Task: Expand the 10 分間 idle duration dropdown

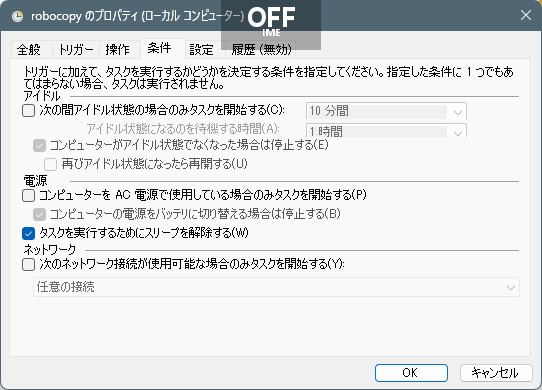Action: point(386,111)
